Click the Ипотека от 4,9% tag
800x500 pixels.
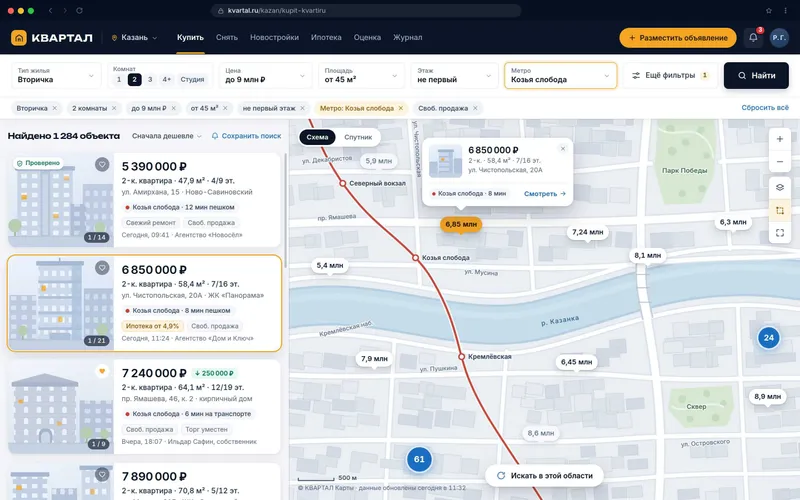[152, 326]
